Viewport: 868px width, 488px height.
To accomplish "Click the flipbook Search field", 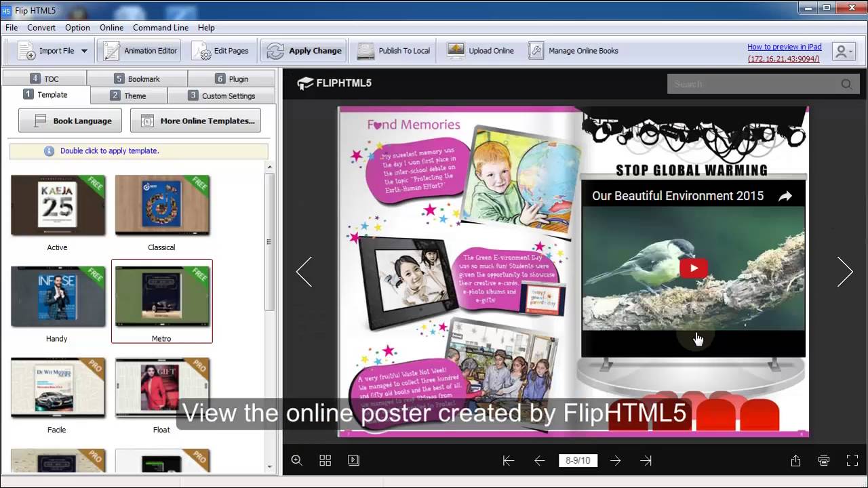I will [753, 84].
